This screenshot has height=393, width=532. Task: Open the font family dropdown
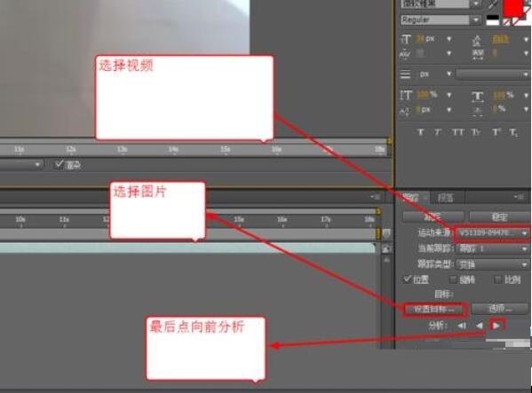click(x=476, y=4)
